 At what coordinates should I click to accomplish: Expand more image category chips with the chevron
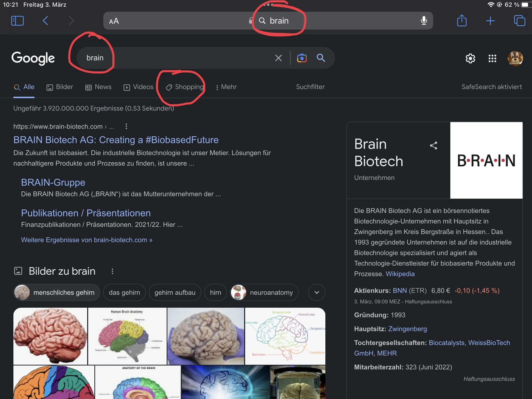(316, 292)
